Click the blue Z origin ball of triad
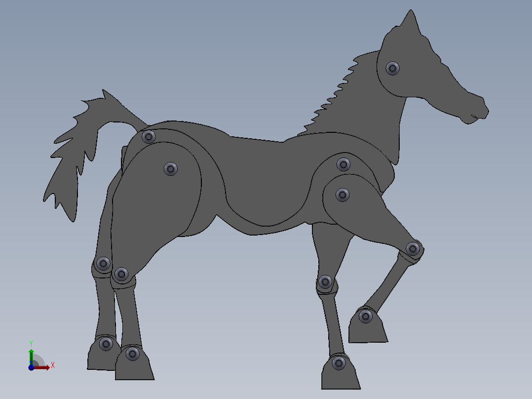The height and width of the screenshot is (399, 532). pos(31,368)
